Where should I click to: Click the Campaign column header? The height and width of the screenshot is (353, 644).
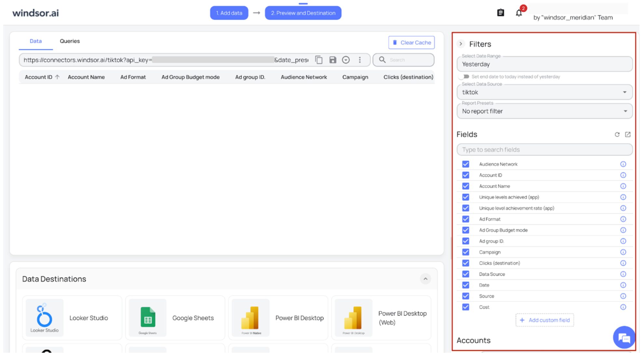click(x=355, y=77)
